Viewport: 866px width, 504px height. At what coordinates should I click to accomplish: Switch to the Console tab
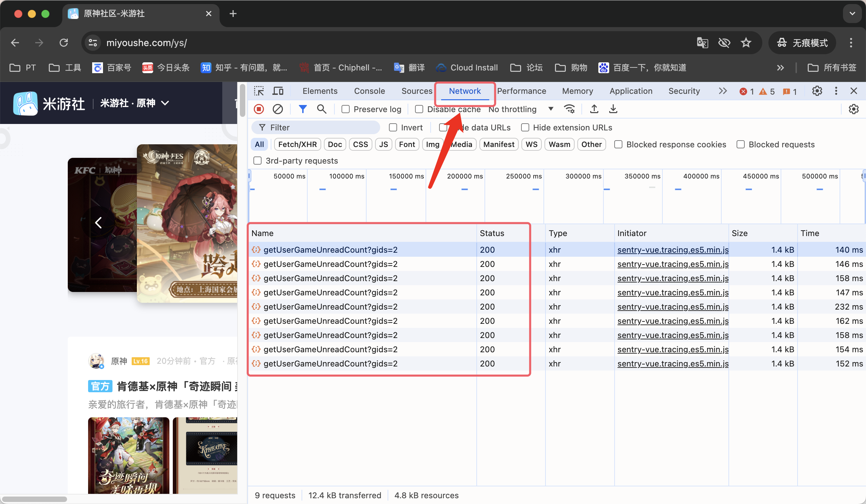point(369,91)
